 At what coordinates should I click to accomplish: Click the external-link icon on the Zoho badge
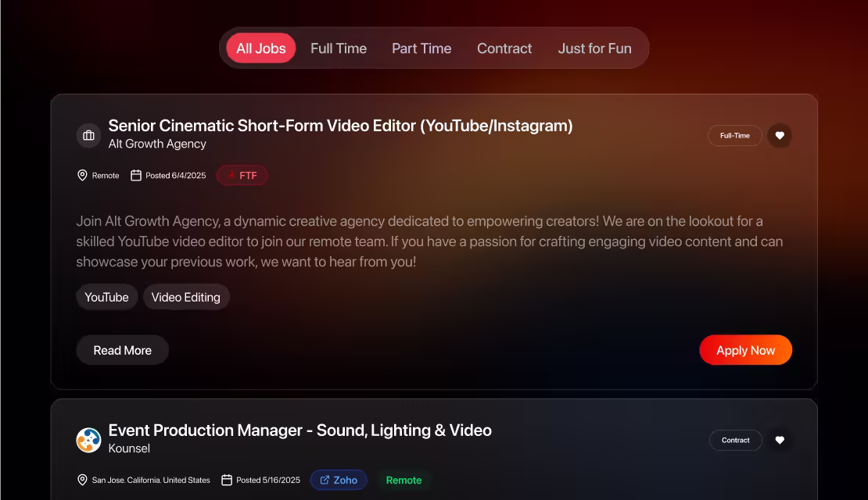tap(324, 480)
